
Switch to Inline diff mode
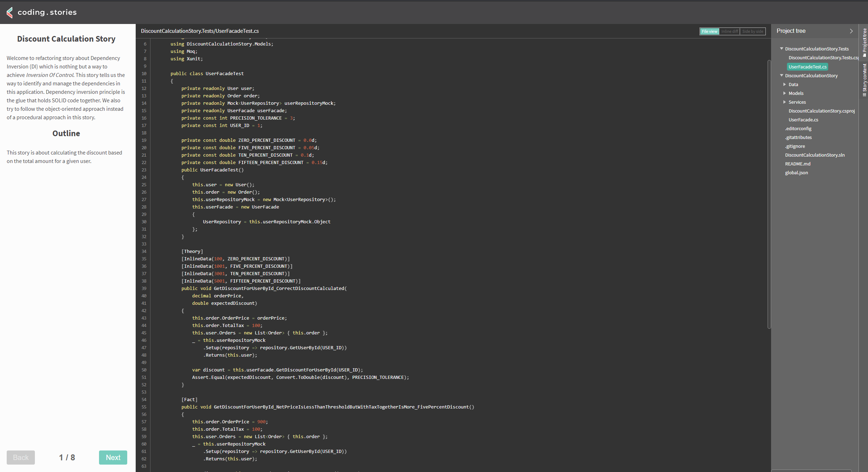(730, 31)
